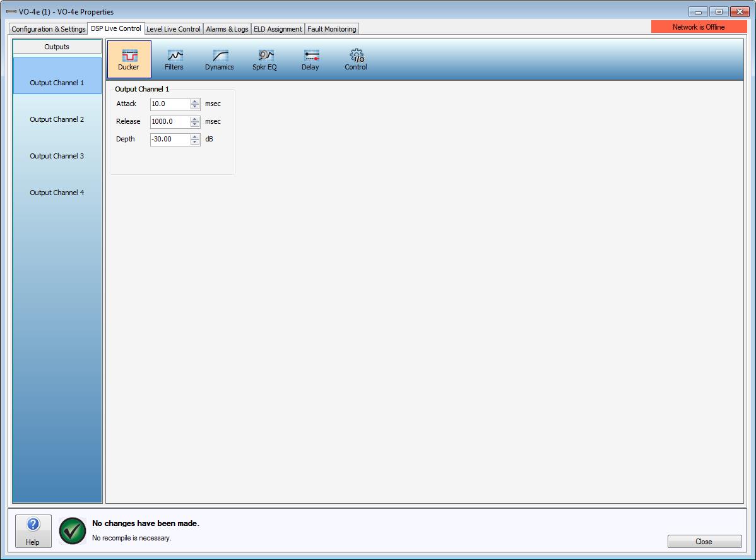The height and width of the screenshot is (560, 756).
Task: Decrease Depth with down spinner arrow
Action: 195,142
